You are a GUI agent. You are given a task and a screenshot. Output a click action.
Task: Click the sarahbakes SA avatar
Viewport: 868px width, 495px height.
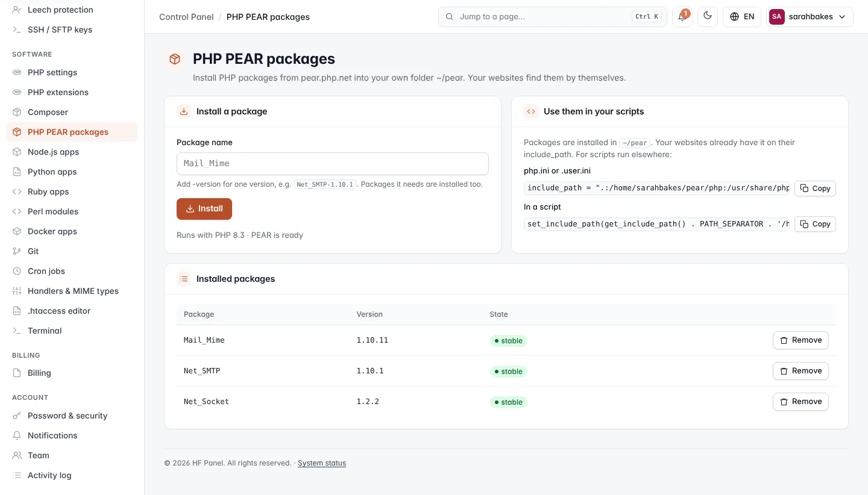777,17
